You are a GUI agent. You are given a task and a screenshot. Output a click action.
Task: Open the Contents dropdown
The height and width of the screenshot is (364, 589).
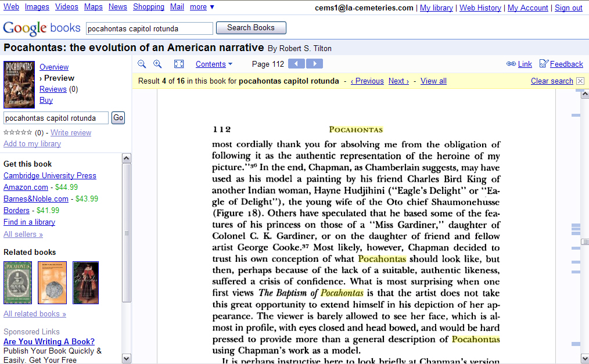pos(214,64)
